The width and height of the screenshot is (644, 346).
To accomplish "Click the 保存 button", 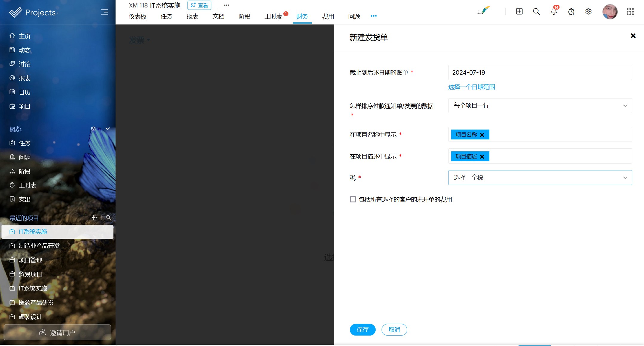I will 362,330.
